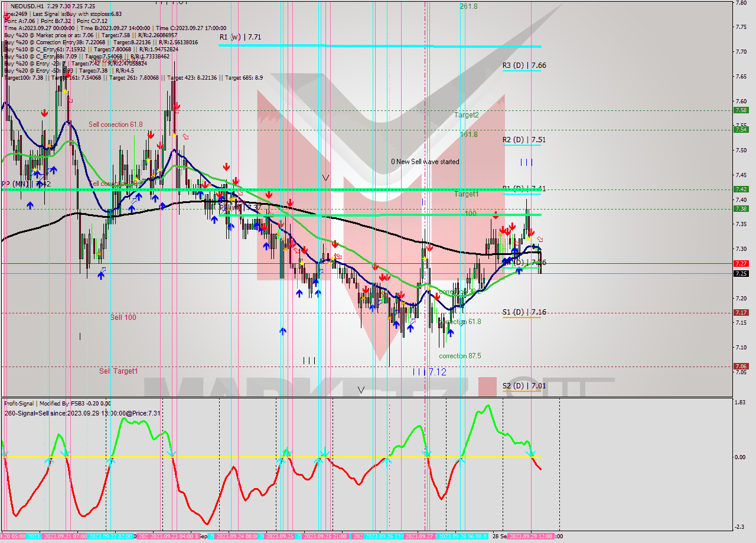Click the 7.54 green price tag on axis
Image resolution: width=756 pixels, height=543 pixels.
pyautogui.click(x=741, y=129)
